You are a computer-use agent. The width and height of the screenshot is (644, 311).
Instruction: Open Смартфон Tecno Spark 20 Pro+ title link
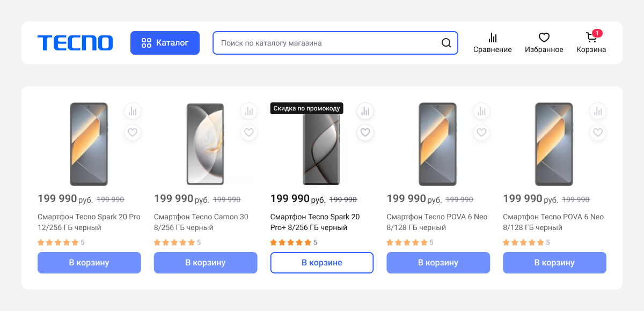tap(315, 222)
